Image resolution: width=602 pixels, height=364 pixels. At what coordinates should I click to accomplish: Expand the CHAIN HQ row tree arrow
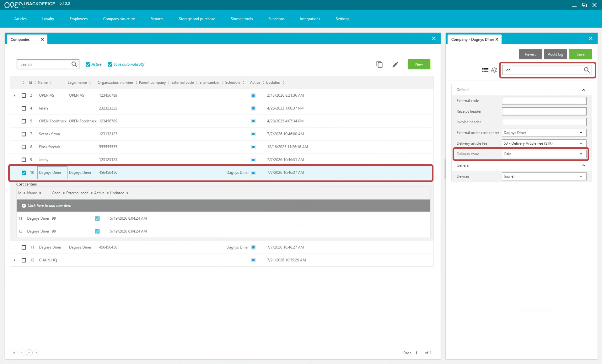(14, 260)
